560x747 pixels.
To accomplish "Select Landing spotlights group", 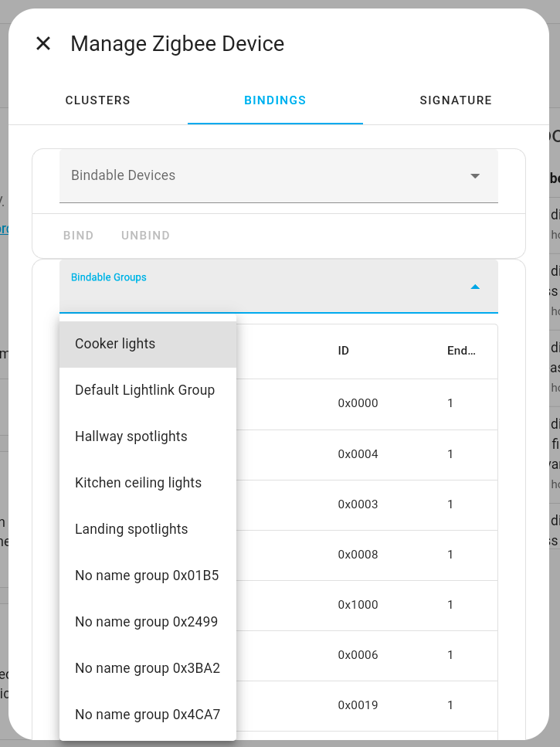I will [x=131, y=529].
